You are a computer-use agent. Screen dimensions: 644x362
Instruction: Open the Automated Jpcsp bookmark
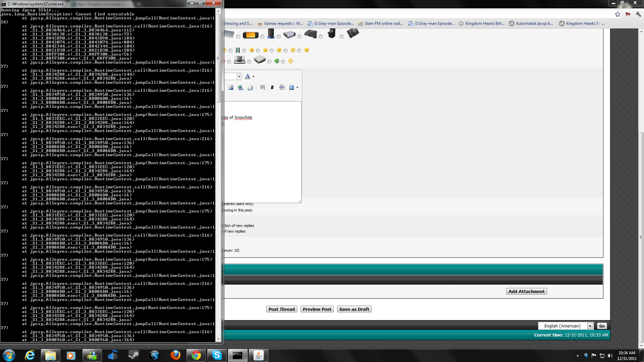531,23
